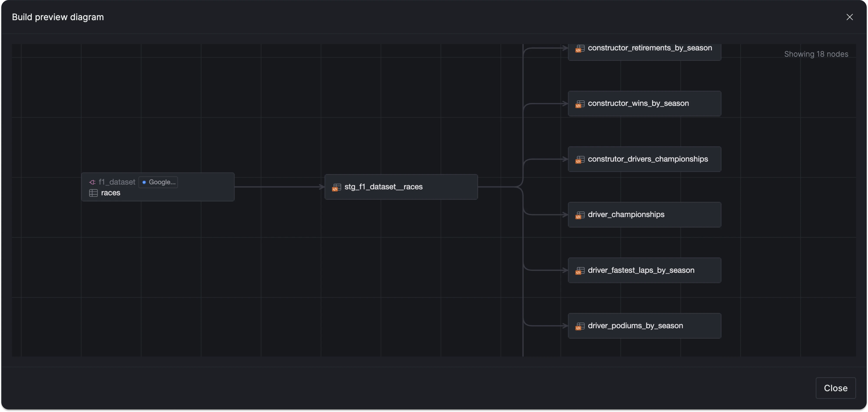
Task: Click the blue Google service icon in the badge
Action: pyautogui.click(x=145, y=182)
